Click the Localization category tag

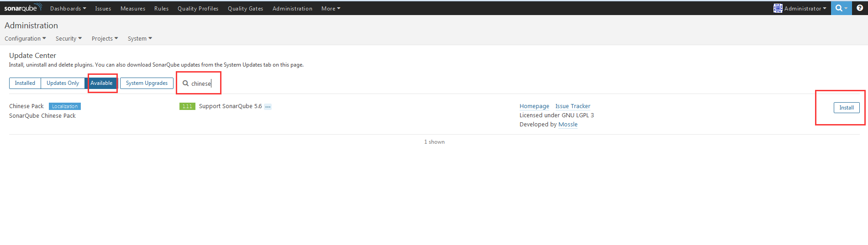click(x=65, y=106)
